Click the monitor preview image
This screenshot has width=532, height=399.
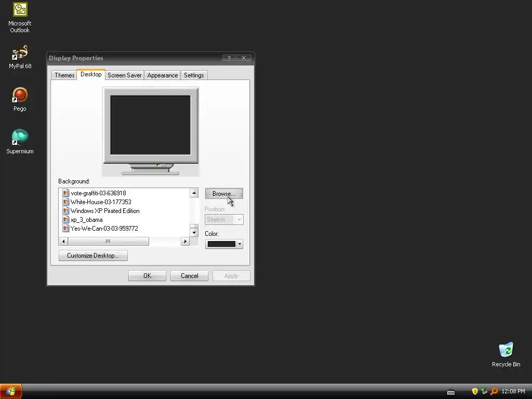151,131
